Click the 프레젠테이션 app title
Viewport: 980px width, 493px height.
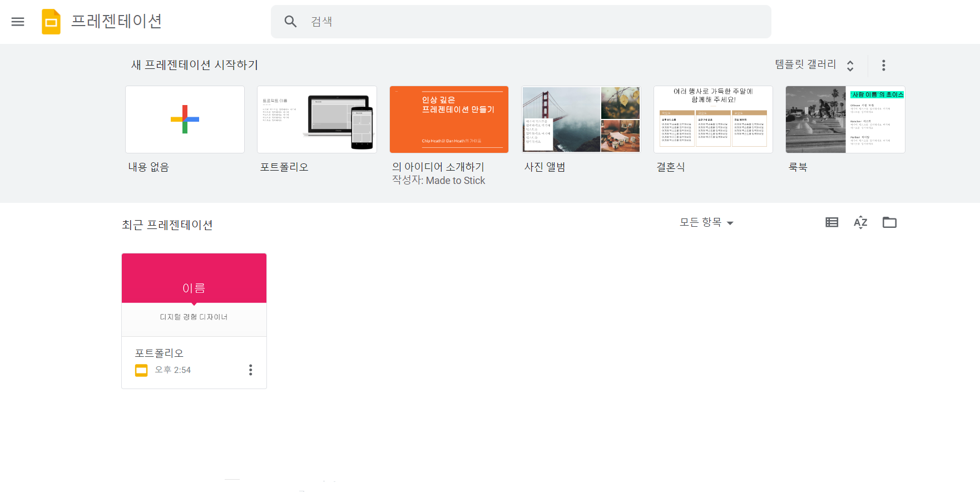pos(116,21)
